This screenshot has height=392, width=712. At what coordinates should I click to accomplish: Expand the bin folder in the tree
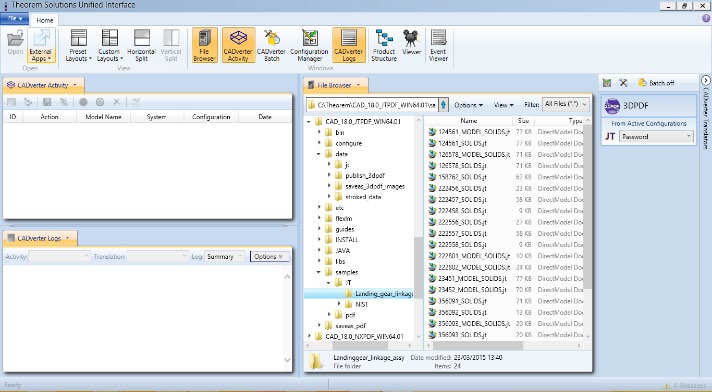click(319, 132)
